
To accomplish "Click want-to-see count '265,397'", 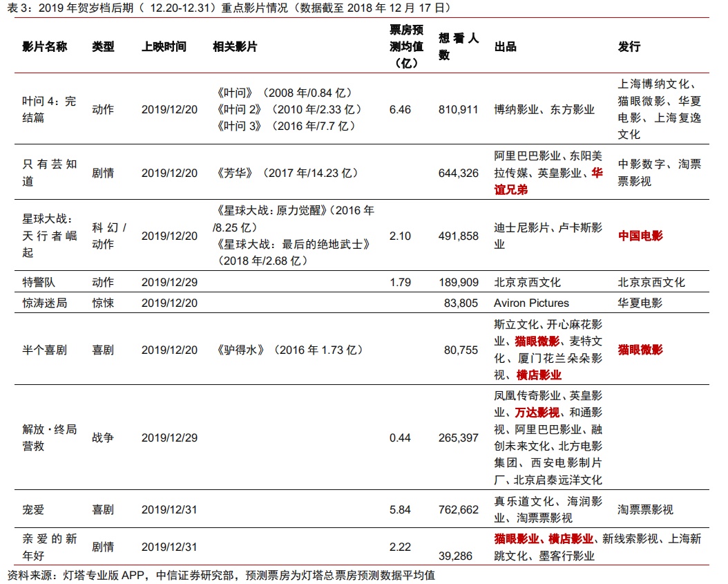I will coord(458,437).
